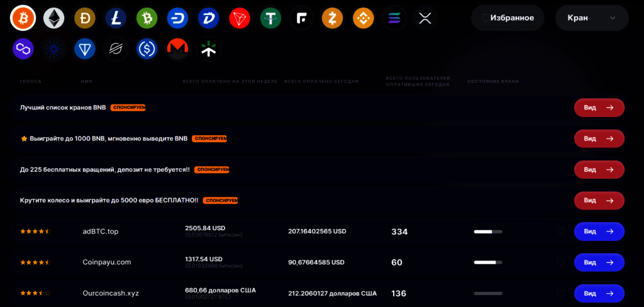644x307 pixels.
Task: Pick the Litecoin icon
Action: pyautogui.click(x=116, y=18)
